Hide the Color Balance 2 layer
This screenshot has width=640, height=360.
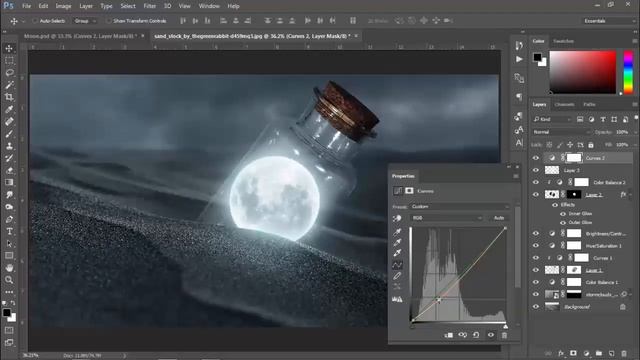[x=536, y=182]
